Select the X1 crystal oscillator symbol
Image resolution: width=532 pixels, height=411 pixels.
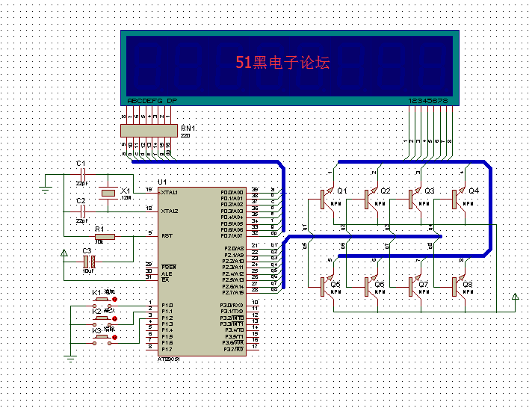(108, 193)
